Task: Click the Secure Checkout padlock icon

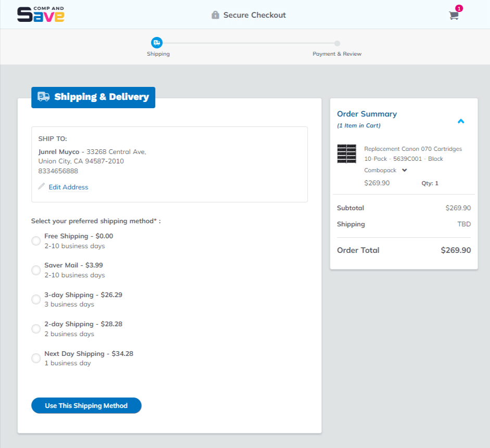Action: 216,15
